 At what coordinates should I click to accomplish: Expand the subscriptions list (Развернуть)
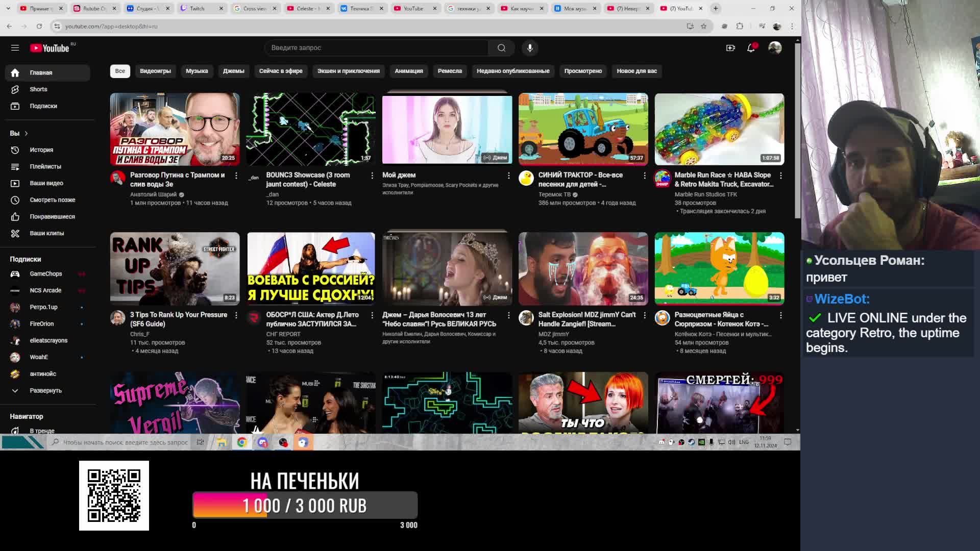coord(45,391)
